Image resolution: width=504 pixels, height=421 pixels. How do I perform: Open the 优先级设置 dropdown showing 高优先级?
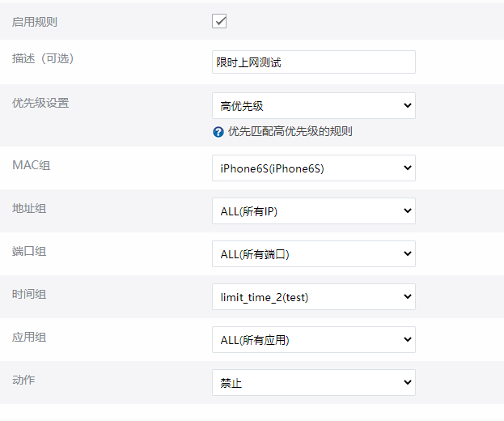(x=313, y=105)
